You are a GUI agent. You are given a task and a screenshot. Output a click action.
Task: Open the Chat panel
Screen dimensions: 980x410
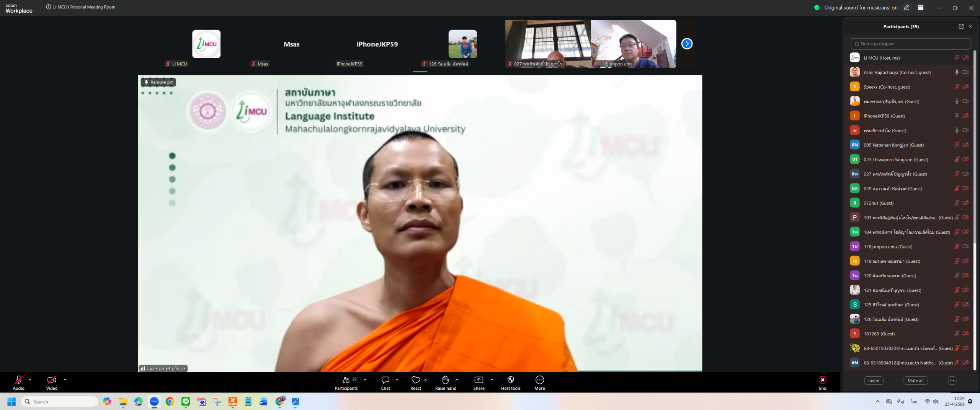pos(385,382)
